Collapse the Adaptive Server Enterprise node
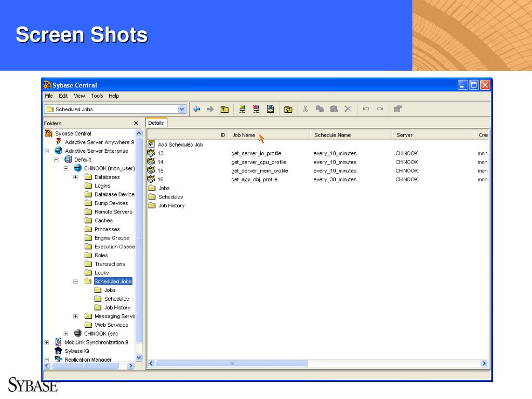The image size is (532, 399). pyautogui.click(x=47, y=151)
